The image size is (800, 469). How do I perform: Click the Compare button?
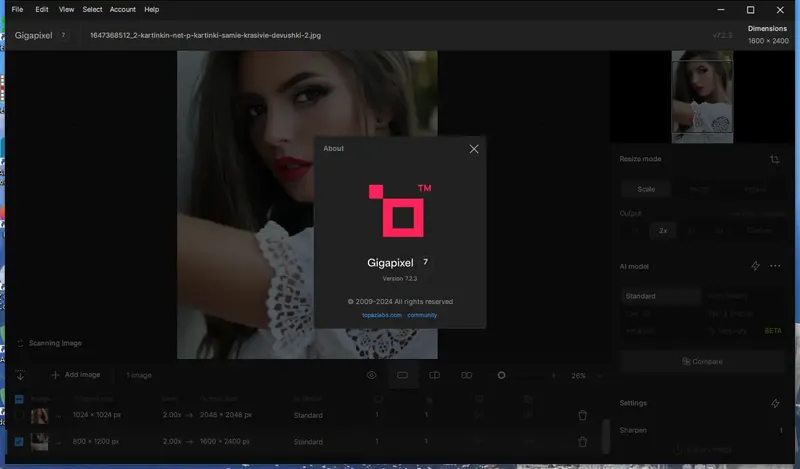[702, 361]
